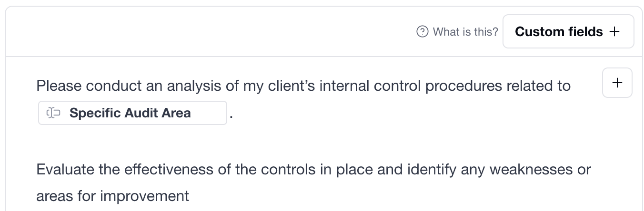644x211 pixels.
Task: Open the "What is this?" help link
Action: [465, 32]
